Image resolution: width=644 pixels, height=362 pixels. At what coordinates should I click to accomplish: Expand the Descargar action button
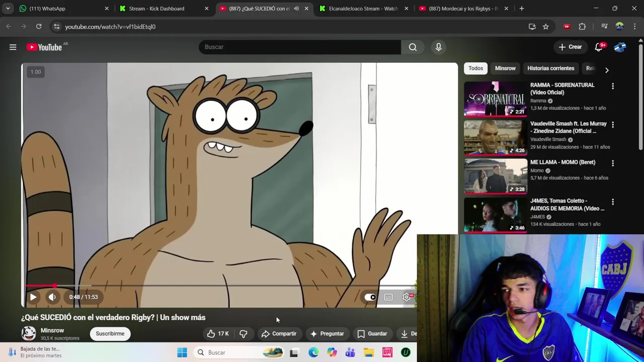pos(407,333)
